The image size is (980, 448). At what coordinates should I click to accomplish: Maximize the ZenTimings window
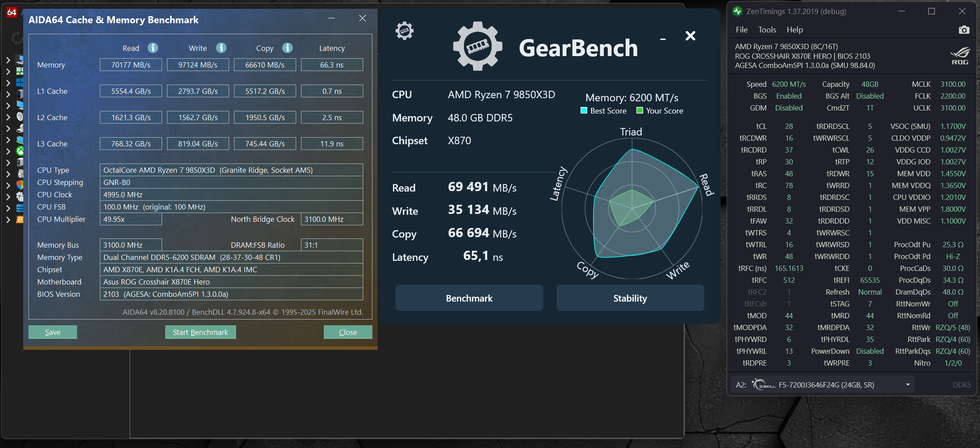(931, 11)
